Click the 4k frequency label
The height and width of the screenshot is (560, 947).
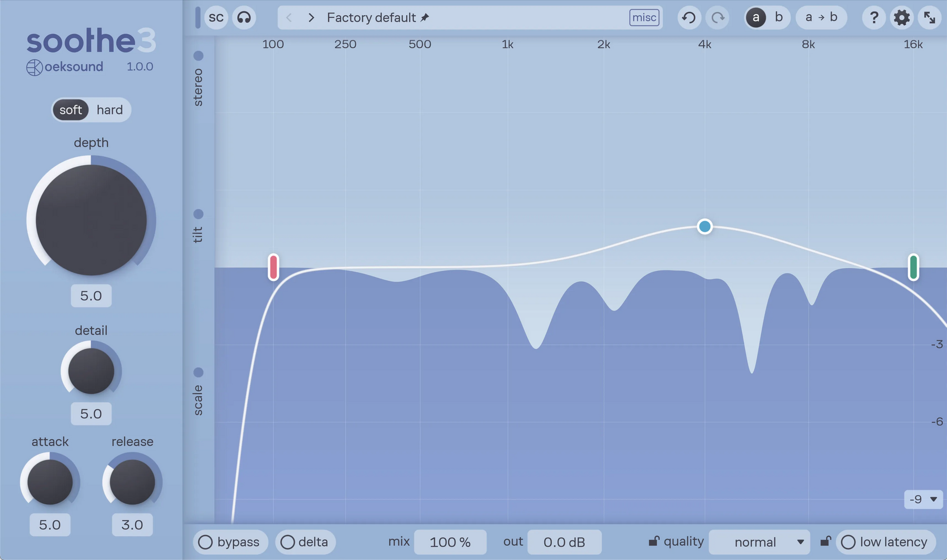coord(705,45)
